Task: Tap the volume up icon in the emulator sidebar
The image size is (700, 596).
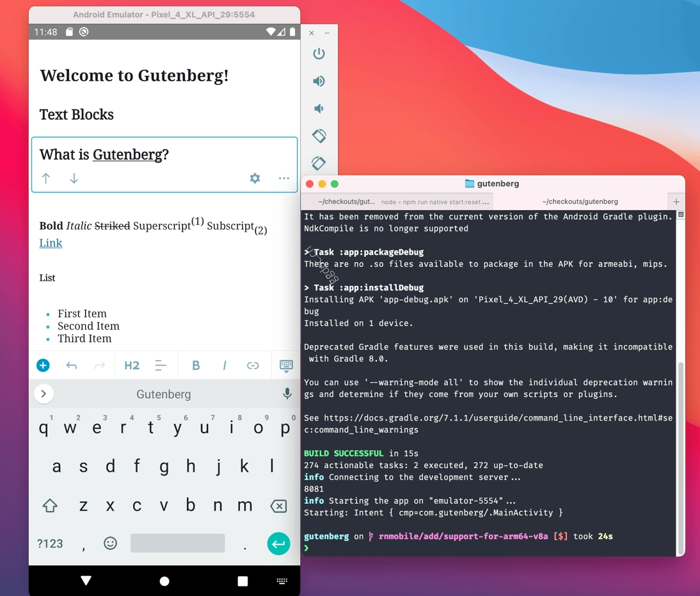Action: (319, 81)
